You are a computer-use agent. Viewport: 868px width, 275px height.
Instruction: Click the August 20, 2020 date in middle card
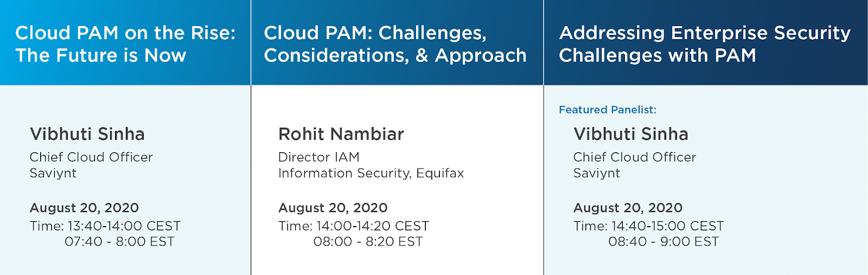pos(333,208)
